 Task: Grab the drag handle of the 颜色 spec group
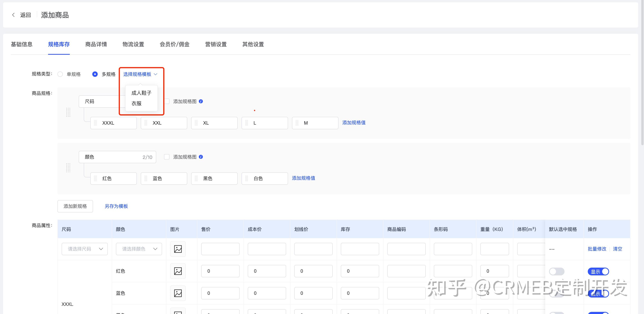point(68,168)
